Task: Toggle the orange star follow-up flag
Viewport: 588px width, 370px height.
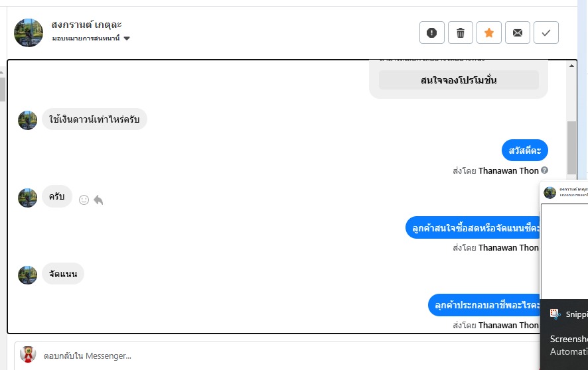Action: [x=489, y=32]
